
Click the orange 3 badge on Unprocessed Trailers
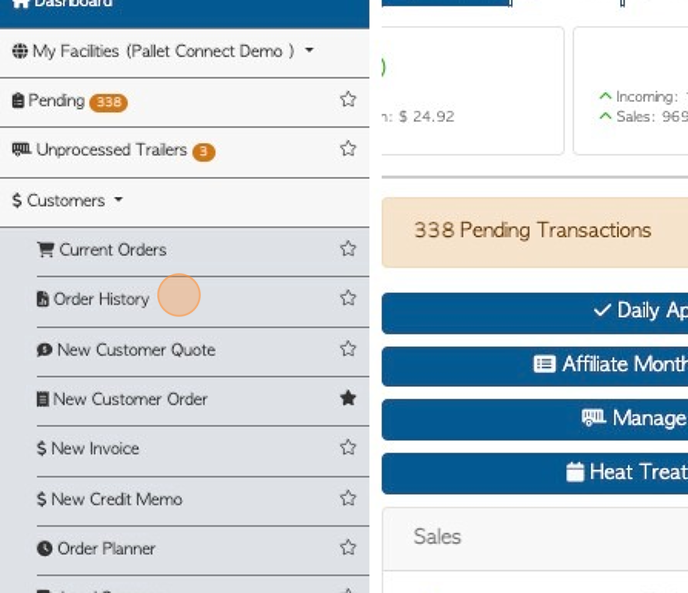pos(204,152)
